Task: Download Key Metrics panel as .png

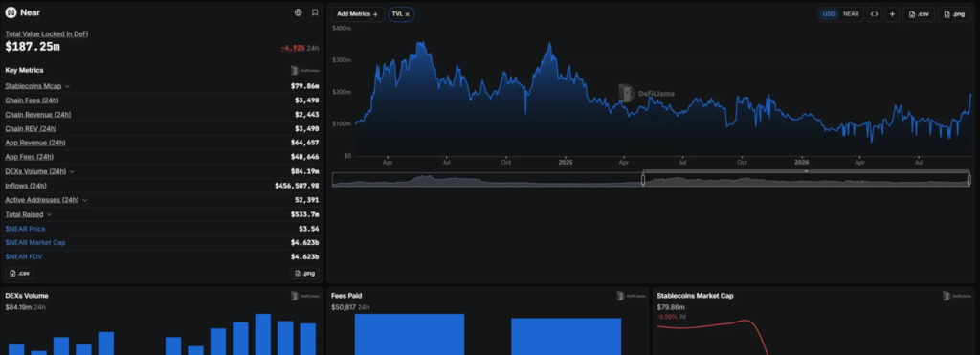Action: point(304,273)
